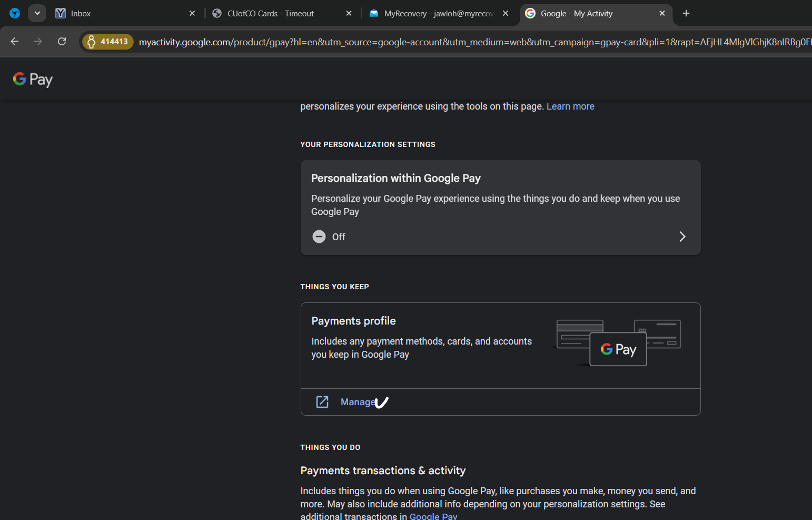The width and height of the screenshot is (812, 520).
Task: Click the Google Pay logo in header
Action: (x=33, y=80)
